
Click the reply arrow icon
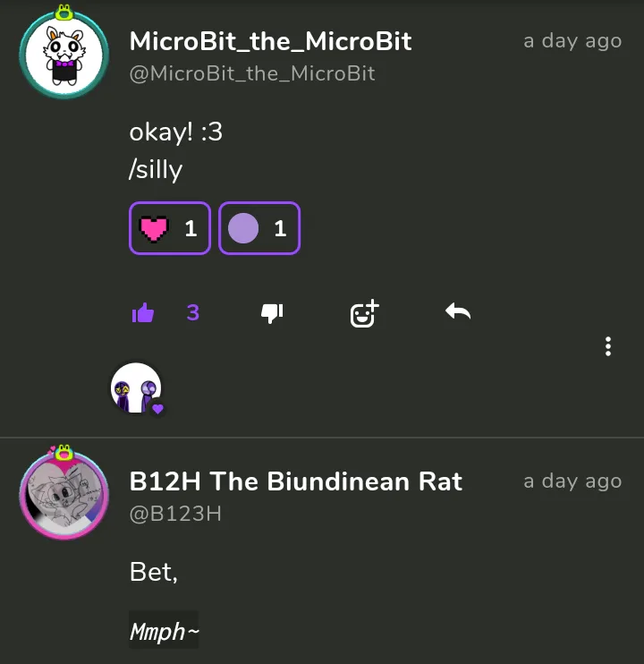click(x=458, y=311)
